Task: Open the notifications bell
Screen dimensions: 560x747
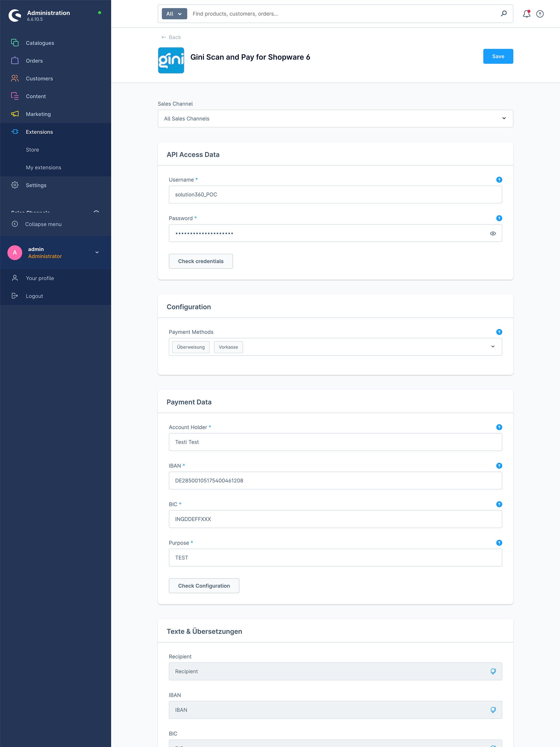Action: [526, 14]
